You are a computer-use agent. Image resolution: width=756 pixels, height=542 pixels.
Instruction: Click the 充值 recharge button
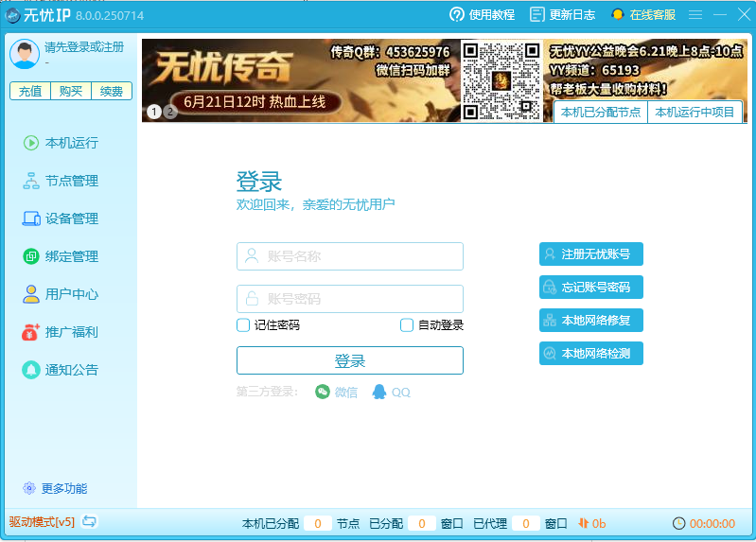[30, 91]
